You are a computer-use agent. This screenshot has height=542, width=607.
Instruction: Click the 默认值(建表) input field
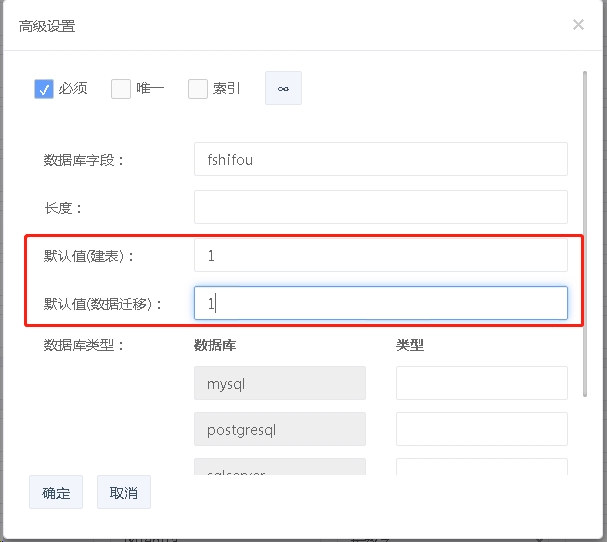coord(380,255)
